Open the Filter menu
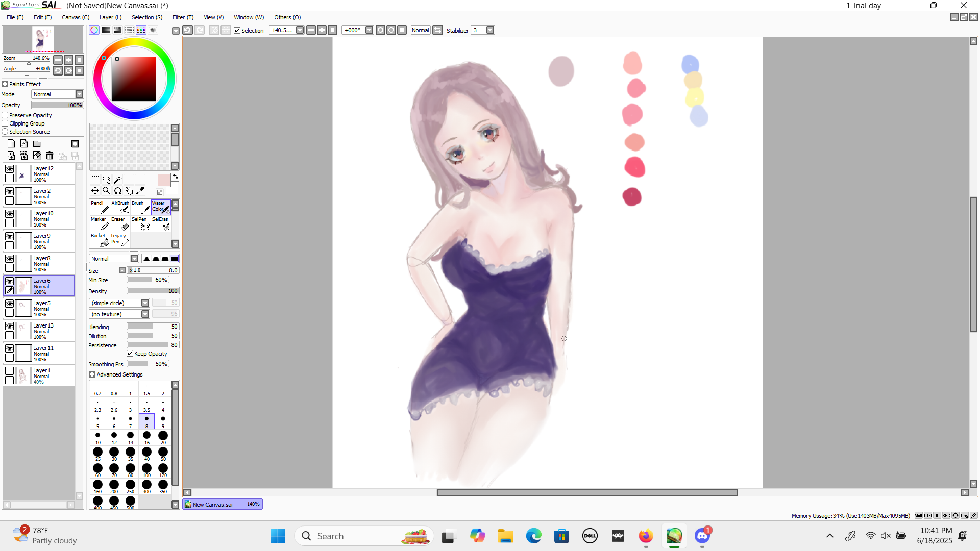The image size is (980, 551). point(183,17)
